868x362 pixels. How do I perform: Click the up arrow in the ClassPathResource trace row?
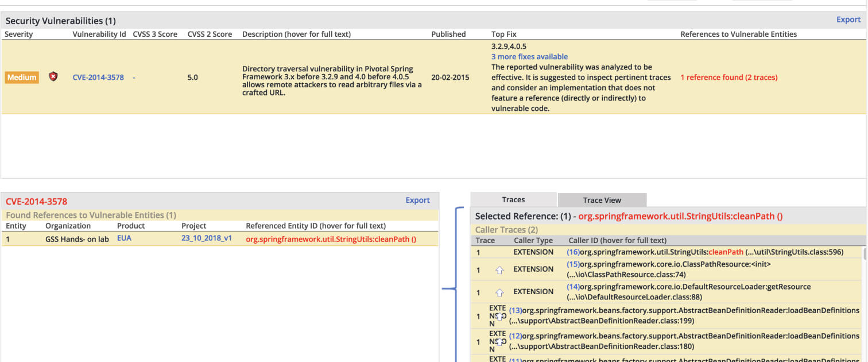click(499, 269)
